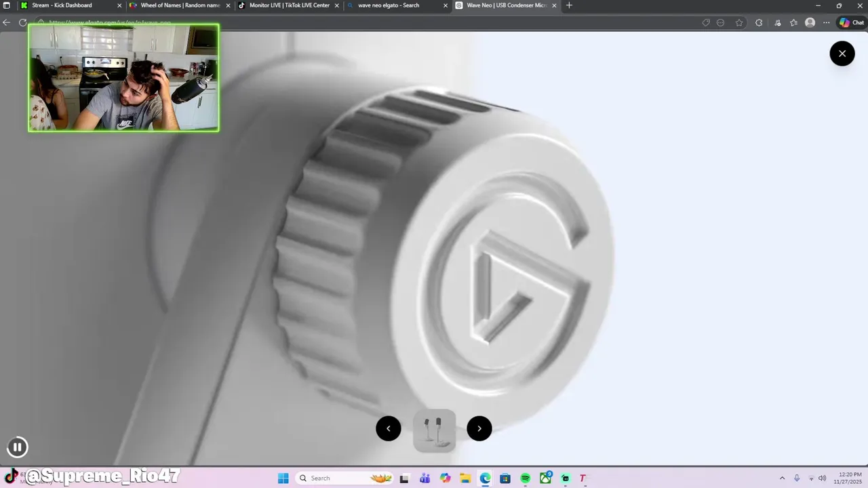868x488 pixels.
Task: Pause the stream using the pause button
Action: 17,447
